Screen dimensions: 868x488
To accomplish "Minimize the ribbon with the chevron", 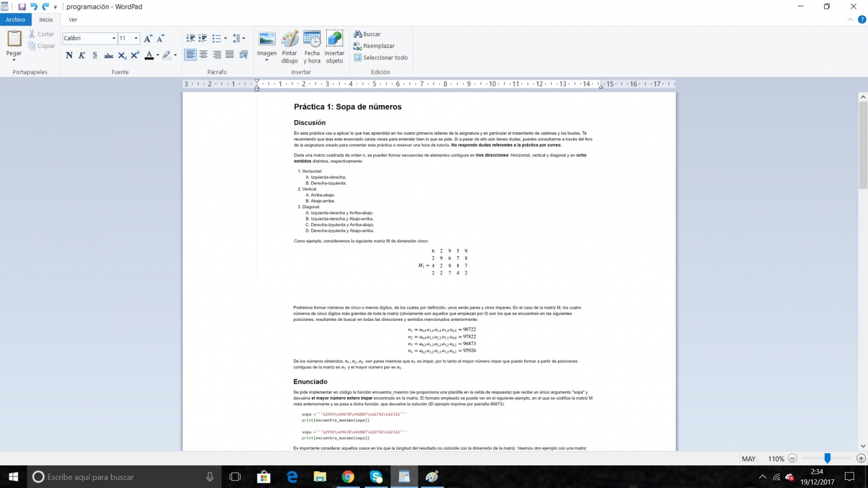I will (x=850, y=20).
